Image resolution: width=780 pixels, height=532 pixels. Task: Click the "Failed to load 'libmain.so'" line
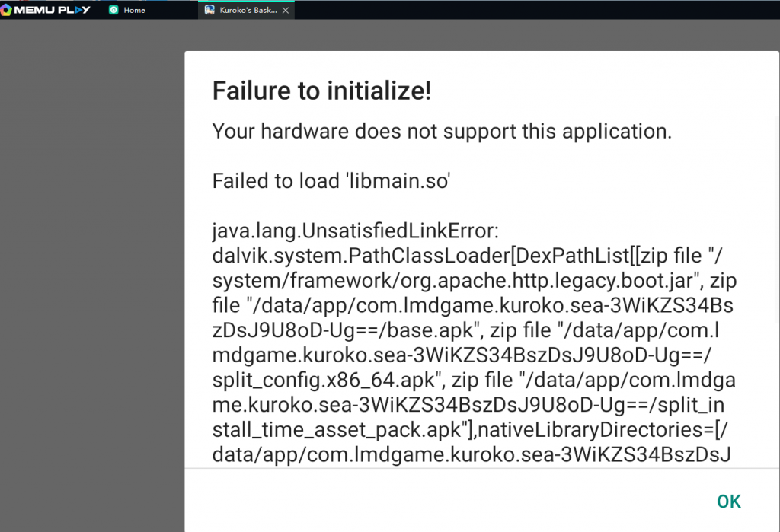pyautogui.click(x=331, y=181)
